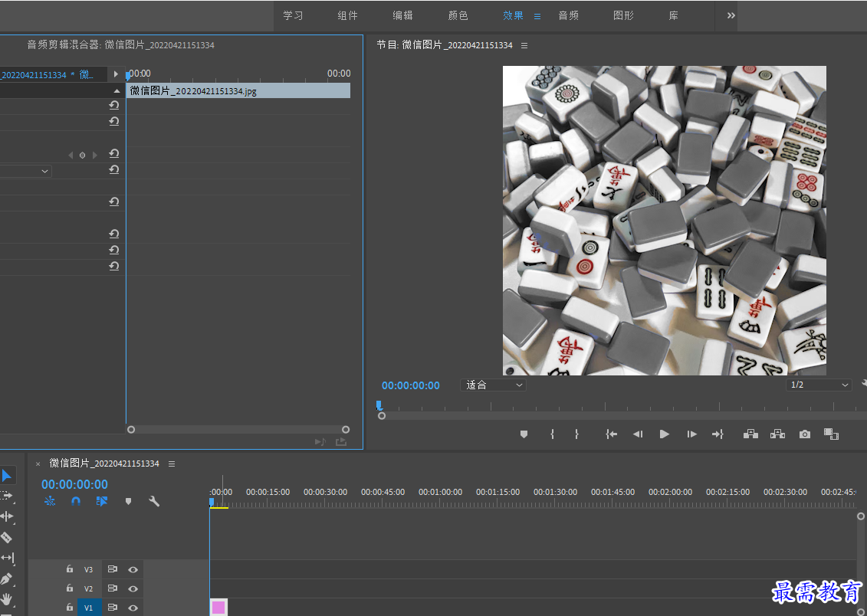Go to next keyframe arrow
The image size is (867, 616).
pyautogui.click(x=95, y=156)
